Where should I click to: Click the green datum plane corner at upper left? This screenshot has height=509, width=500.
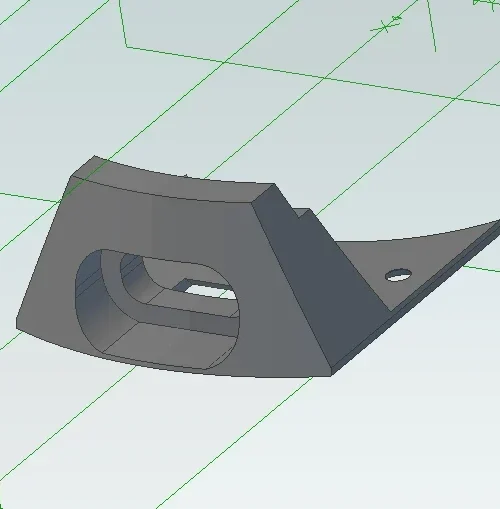pyautogui.click(x=126, y=46)
